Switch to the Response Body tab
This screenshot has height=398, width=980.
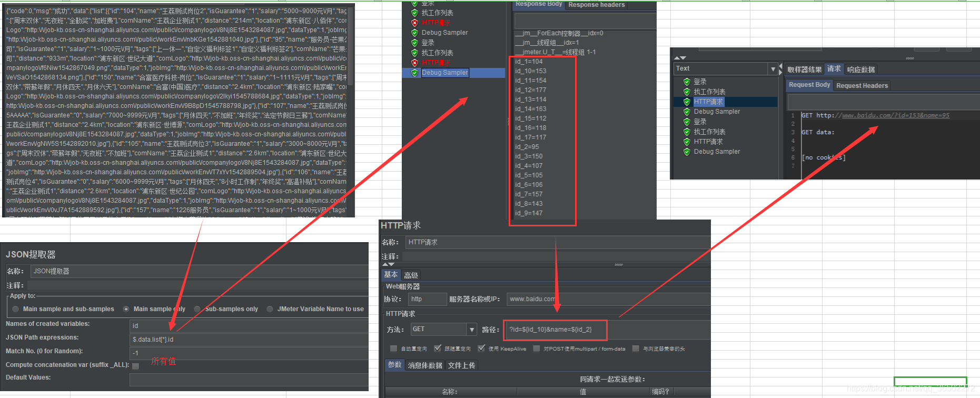pyautogui.click(x=539, y=4)
